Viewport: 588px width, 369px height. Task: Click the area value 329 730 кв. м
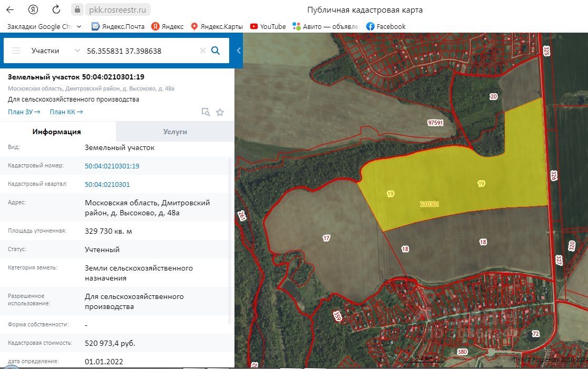(x=109, y=231)
